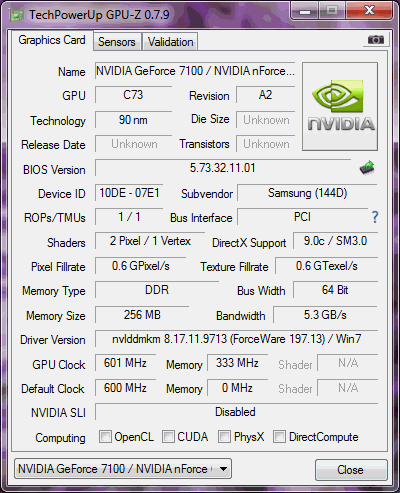Click the Name field showing GeForce 7100
Screen dimensions: 400x493
coord(195,71)
